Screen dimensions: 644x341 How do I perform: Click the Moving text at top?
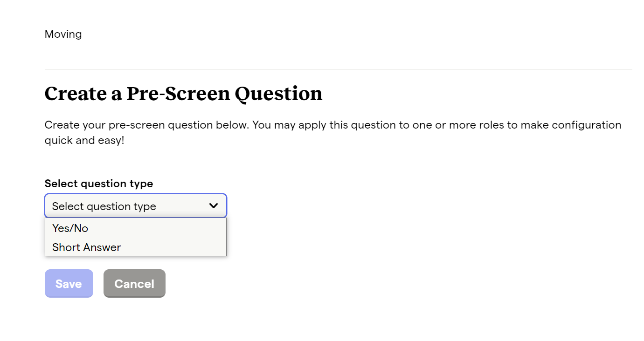63,34
